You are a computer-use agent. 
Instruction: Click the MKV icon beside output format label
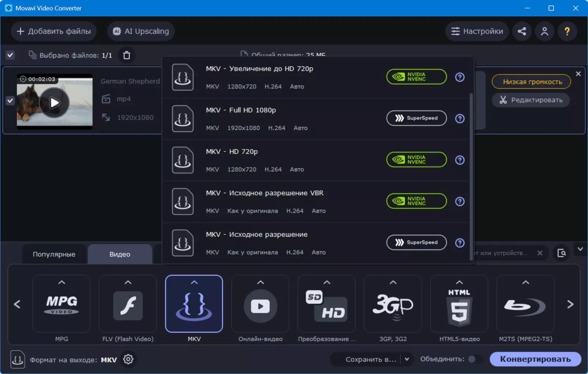(18, 359)
